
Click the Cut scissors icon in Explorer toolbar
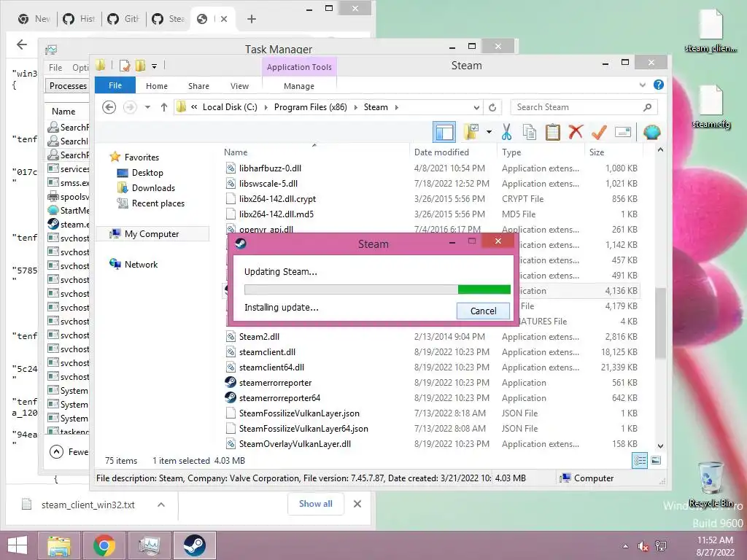tap(506, 132)
